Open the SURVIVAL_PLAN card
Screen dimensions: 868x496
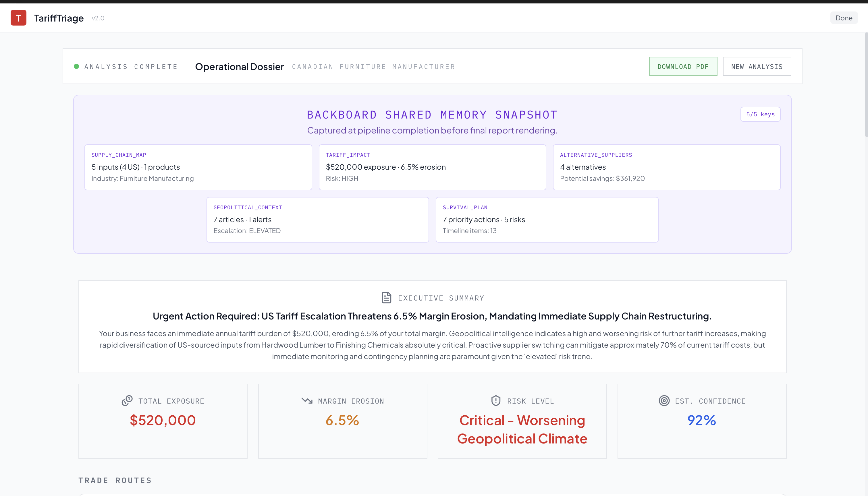click(547, 220)
